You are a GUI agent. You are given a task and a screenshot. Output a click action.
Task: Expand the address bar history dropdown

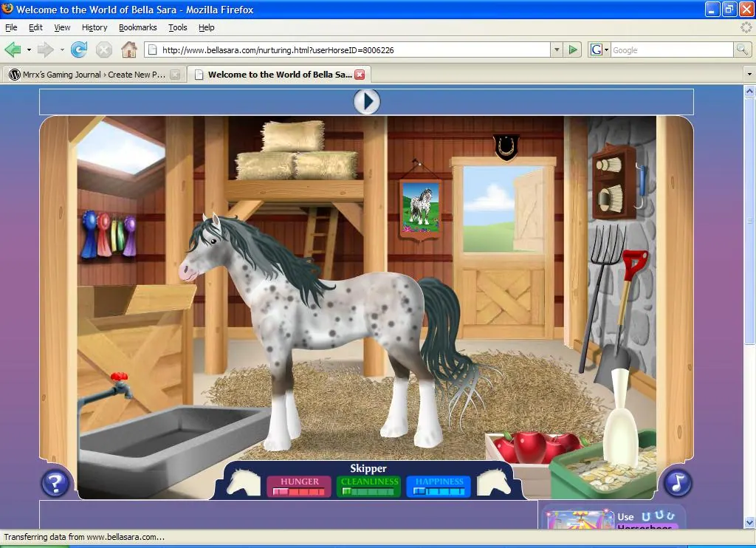[557, 49]
